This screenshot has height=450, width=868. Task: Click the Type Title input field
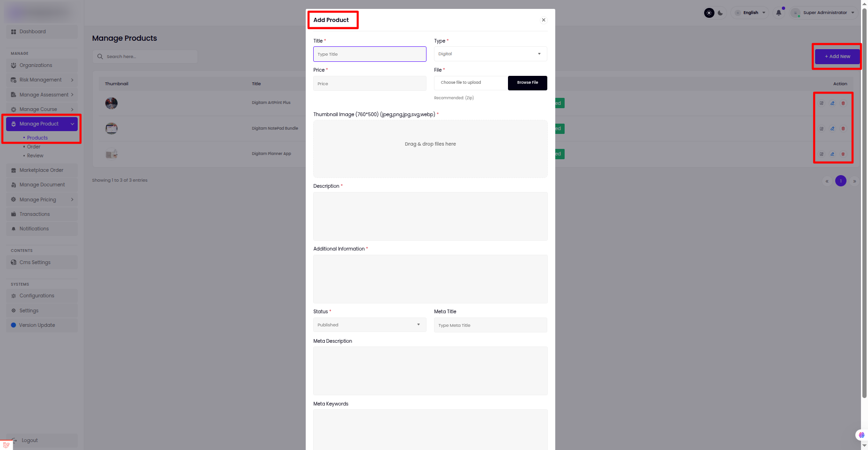[x=369, y=54]
